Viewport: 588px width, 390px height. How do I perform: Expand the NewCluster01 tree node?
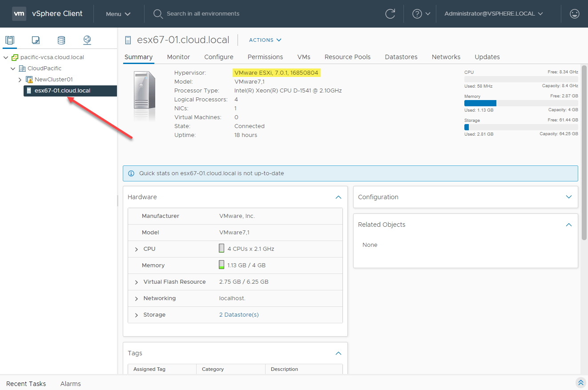pos(20,80)
